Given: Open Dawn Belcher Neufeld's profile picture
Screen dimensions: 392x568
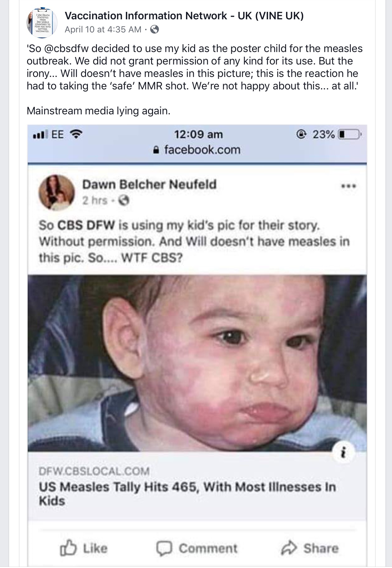Looking at the screenshot, I should click(57, 193).
